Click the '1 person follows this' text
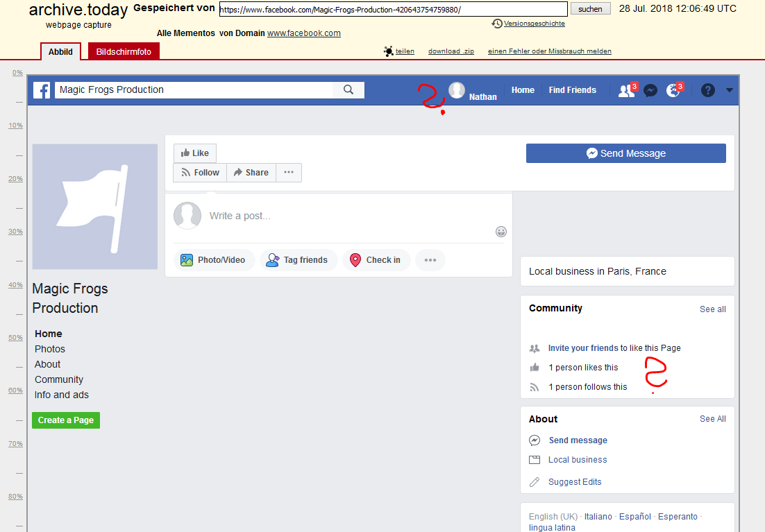 coord(588,387)
